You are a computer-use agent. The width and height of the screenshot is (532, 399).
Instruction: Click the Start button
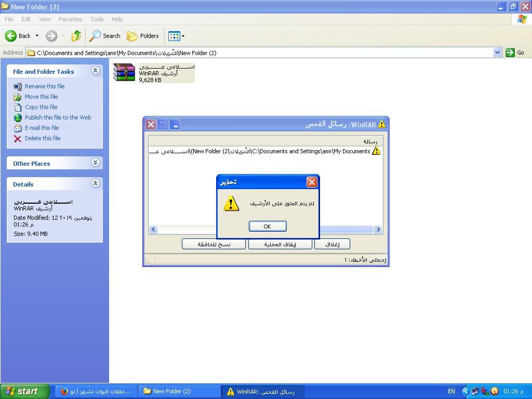(24, 391)
